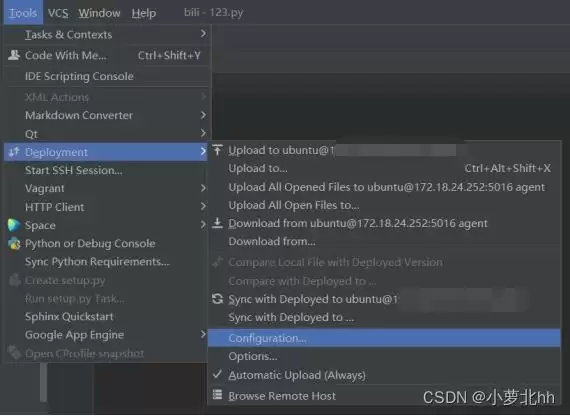Image resolution: width=570 pixels, height=416 pixels.
Task: Click the Code With Me people icon
Action: (x=14, y=55)
